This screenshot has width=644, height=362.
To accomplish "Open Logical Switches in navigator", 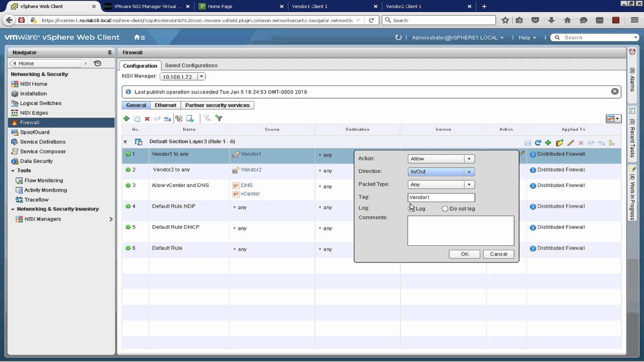I will (40, 103).
